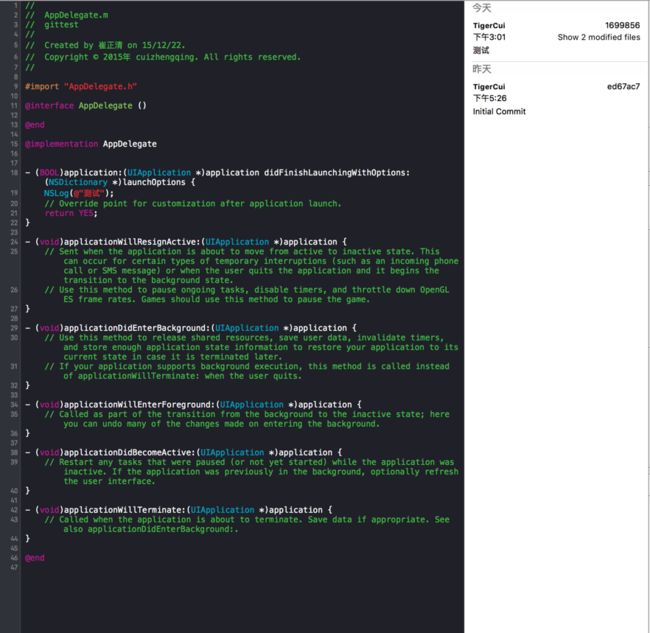650x633 pixels.
Task: Click the applicationWillTerminate: method signature
Action: click(x=179, y=510)
